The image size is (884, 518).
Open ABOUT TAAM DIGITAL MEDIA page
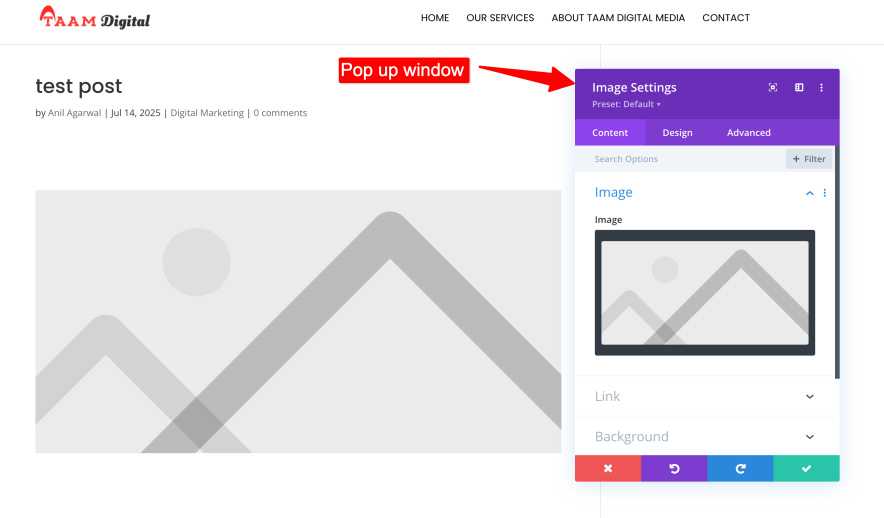[x=618, y=18]
